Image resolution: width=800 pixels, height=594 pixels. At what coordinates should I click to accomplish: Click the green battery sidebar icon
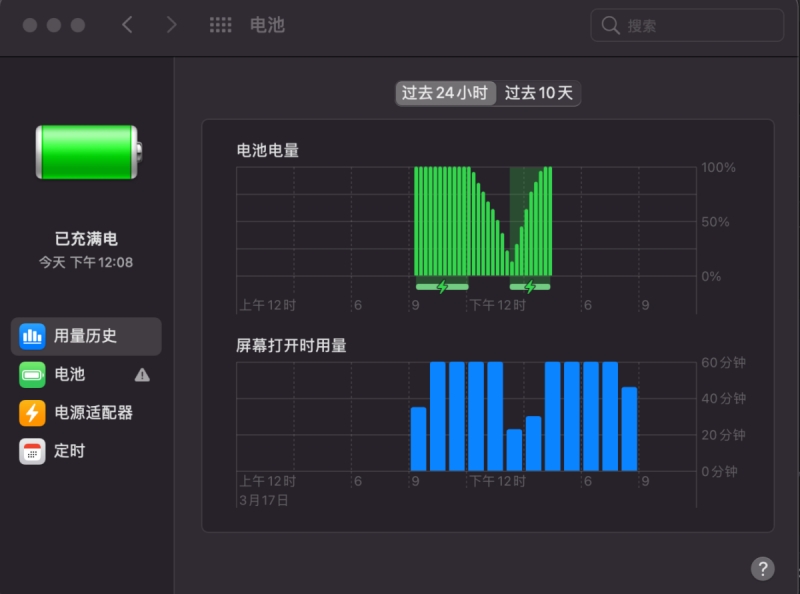tap(32, 375)
